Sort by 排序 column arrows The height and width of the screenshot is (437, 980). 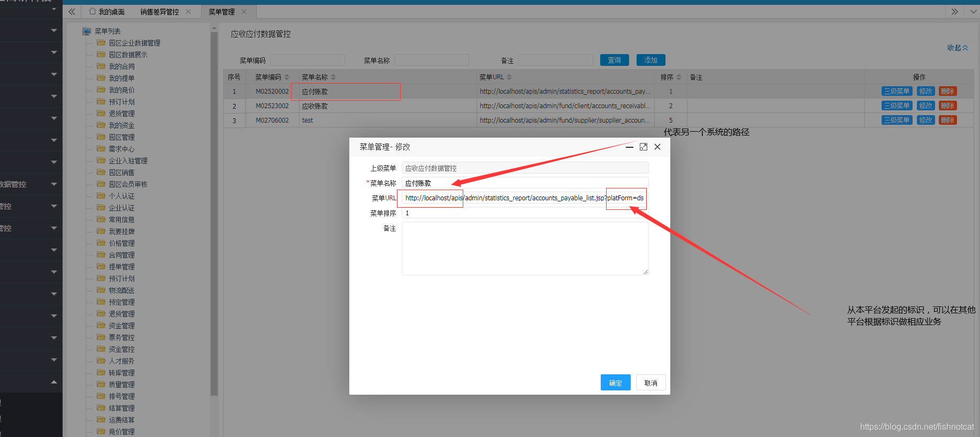pos(679,77)
